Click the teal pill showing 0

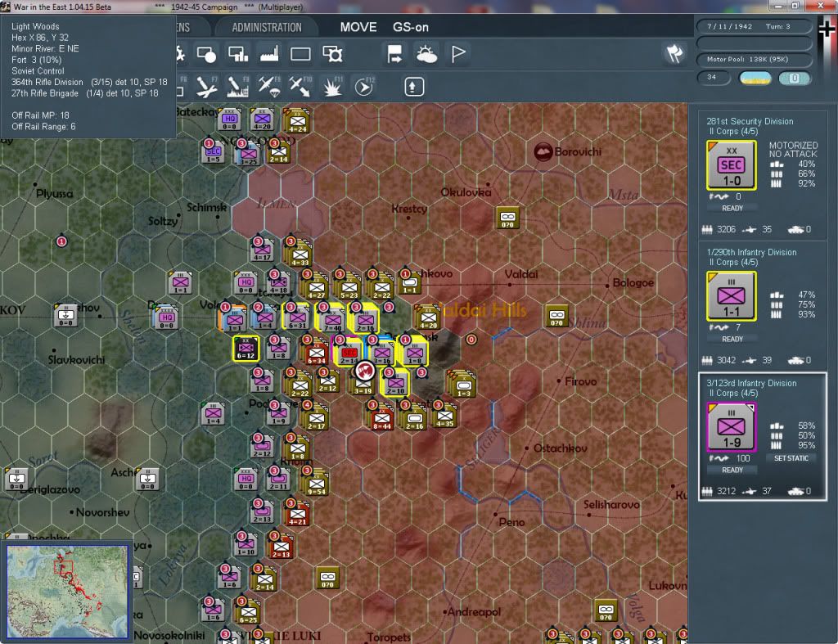coord(794,78)
